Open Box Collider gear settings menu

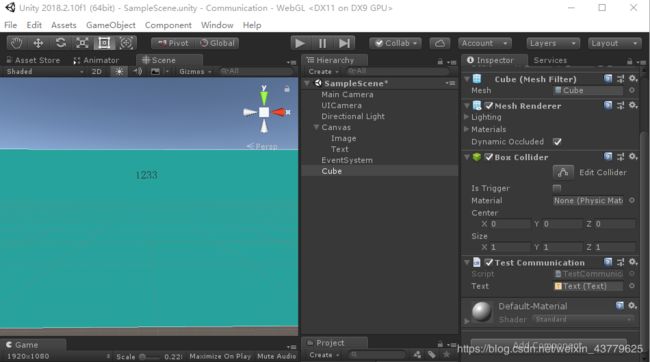(x=633, y=157)
